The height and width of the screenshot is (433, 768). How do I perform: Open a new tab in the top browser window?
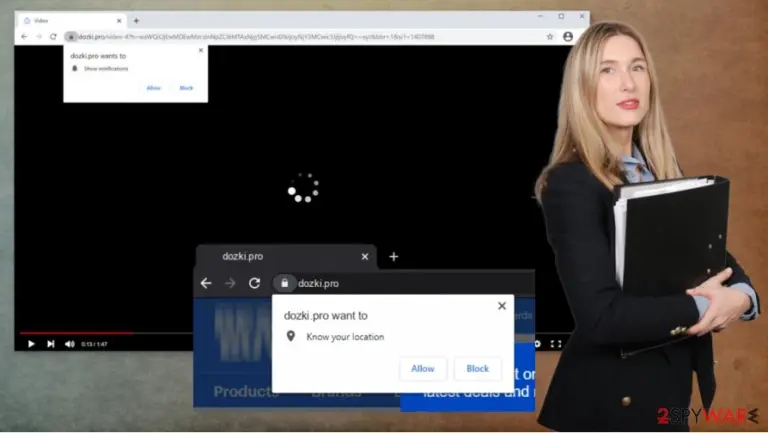[x=136, y=21]
